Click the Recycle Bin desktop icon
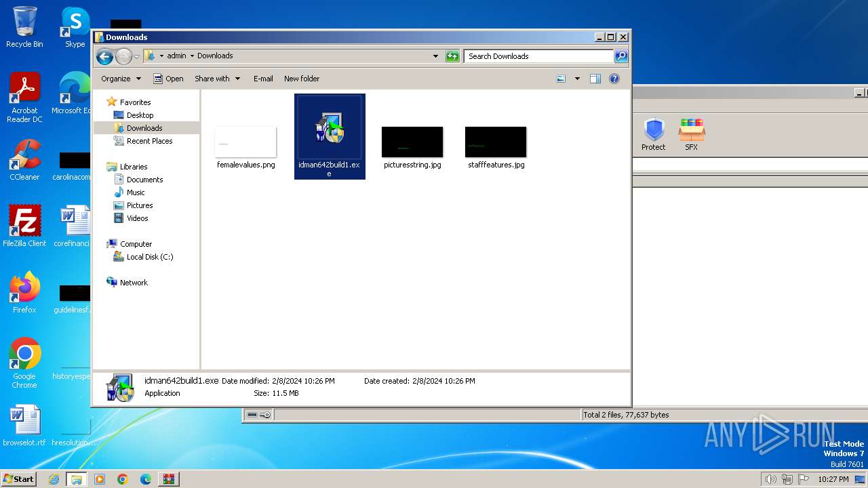 pyautogui.click(x=24, y=28)
